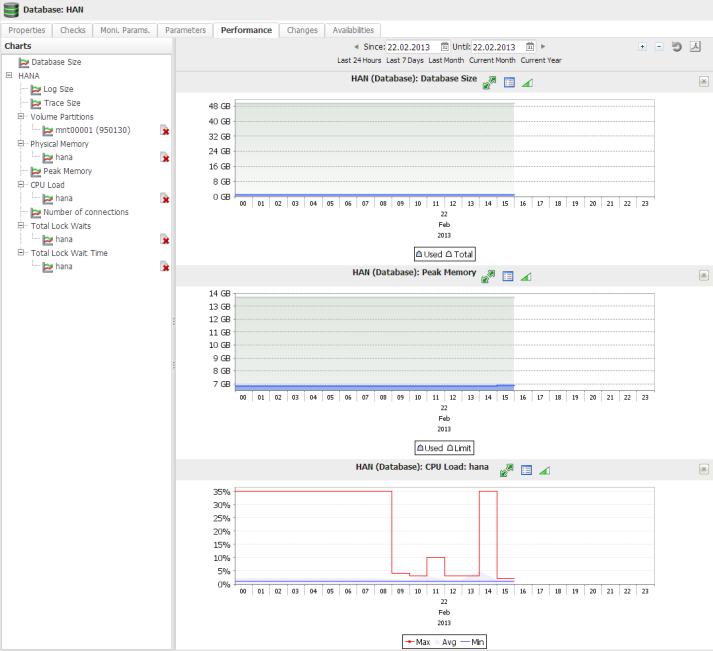Open the Moni. Params. tab
The width and height of the screenshot is (713, 651).
coord(125,30)
